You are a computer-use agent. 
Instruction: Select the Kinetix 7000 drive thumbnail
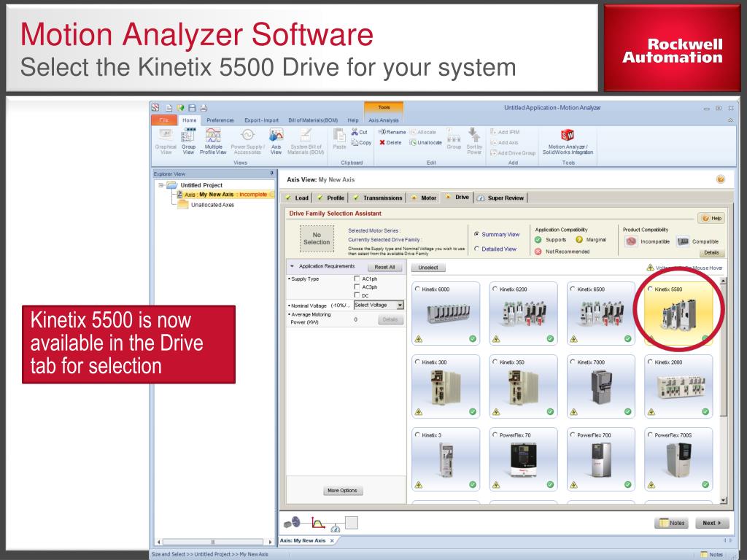(601, 386)
